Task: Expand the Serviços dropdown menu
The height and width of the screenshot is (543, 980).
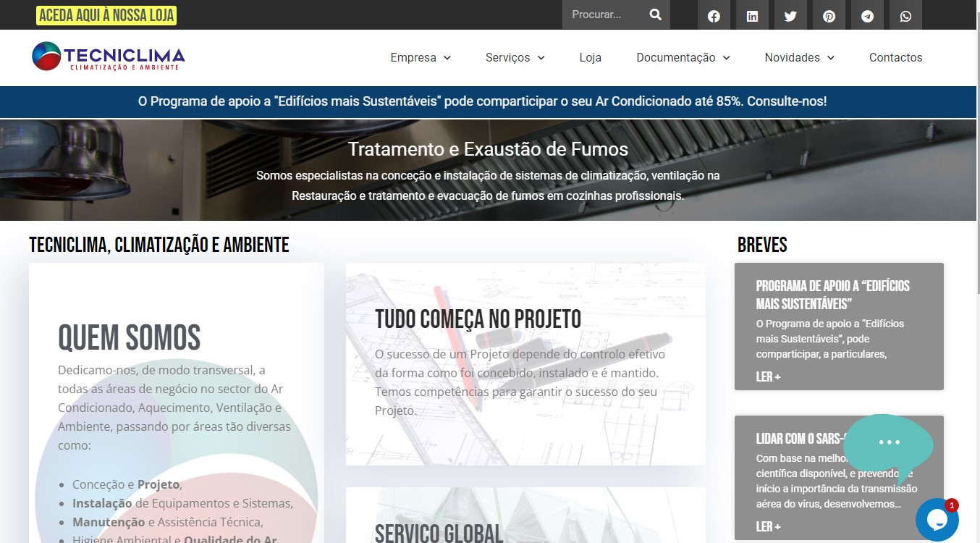Action: (515, 57)
